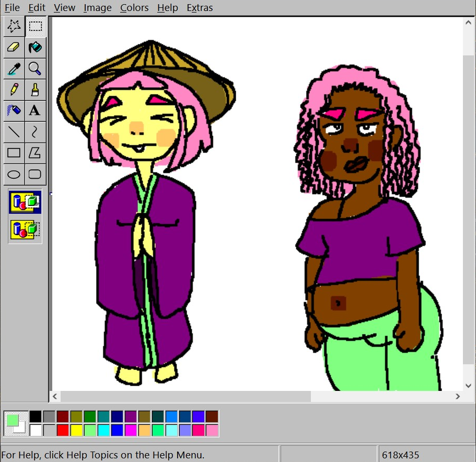Pick the lavender palette color

(185, 431)
